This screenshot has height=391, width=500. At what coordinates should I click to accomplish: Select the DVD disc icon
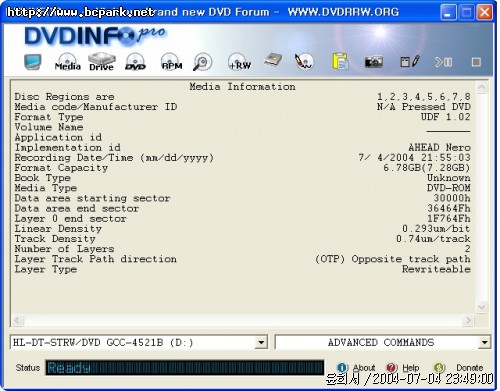(x=135, y=62)
